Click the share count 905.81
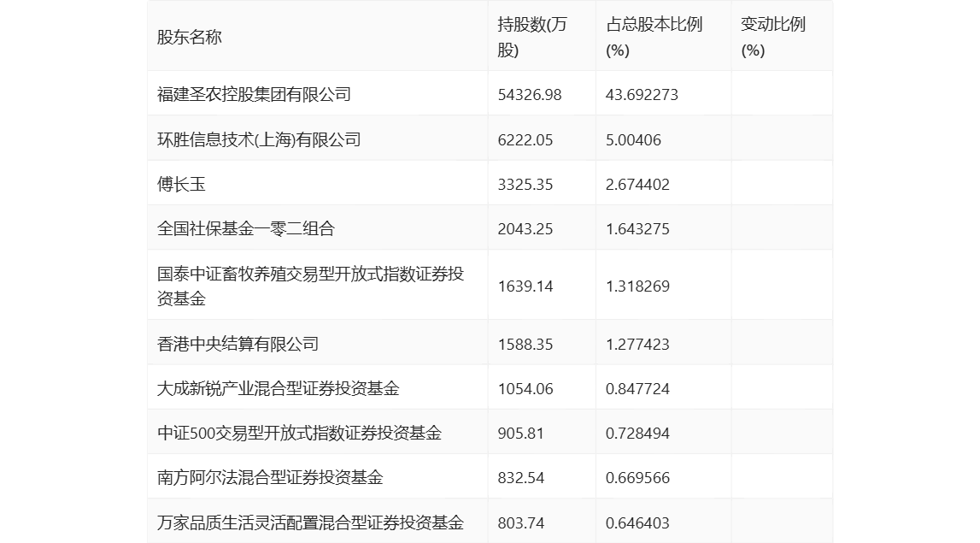 click(520, 434)
